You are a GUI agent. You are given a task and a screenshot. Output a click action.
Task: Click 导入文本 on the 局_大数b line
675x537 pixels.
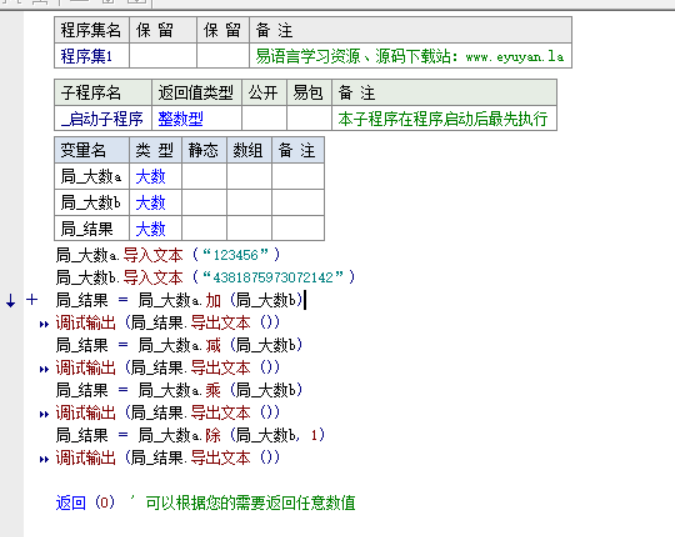[153, 277]
